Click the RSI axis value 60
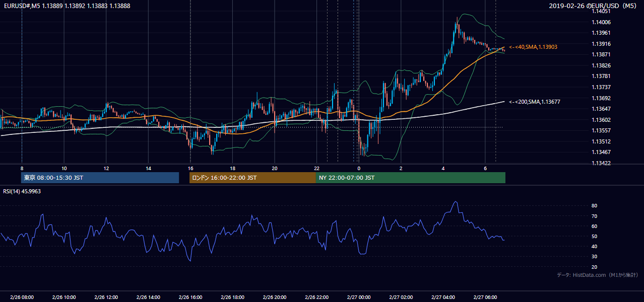This screenshot has height=302, width=644. pyautogui.click(x=595, y=226)
